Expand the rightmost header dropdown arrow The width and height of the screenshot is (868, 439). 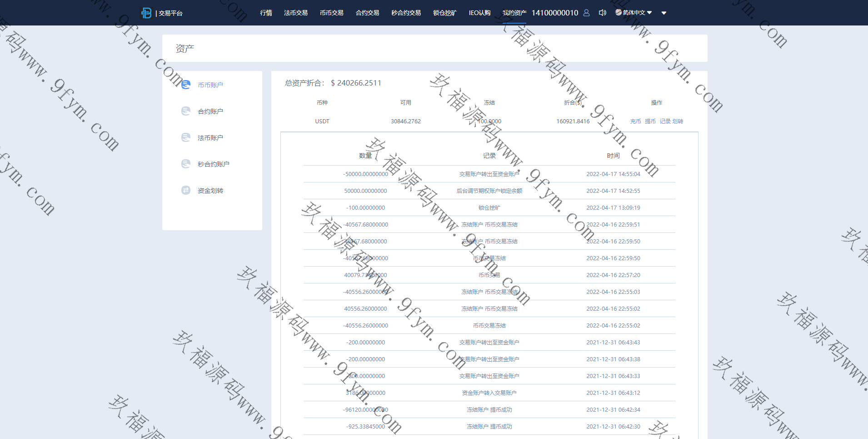coord(664,13)
